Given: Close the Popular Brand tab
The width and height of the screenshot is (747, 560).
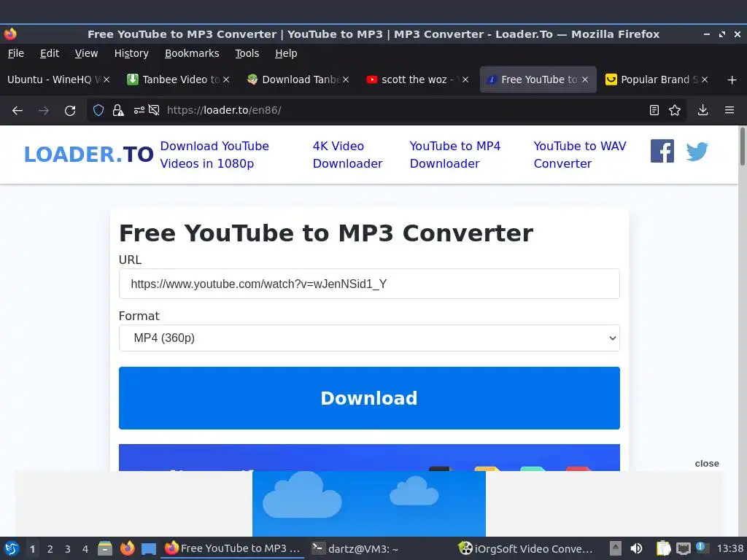Looking at the screenshot, I should click(705, 79).
